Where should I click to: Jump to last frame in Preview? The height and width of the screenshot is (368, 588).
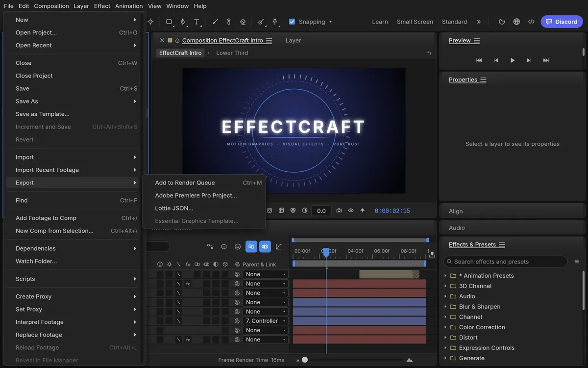[546, 60]
